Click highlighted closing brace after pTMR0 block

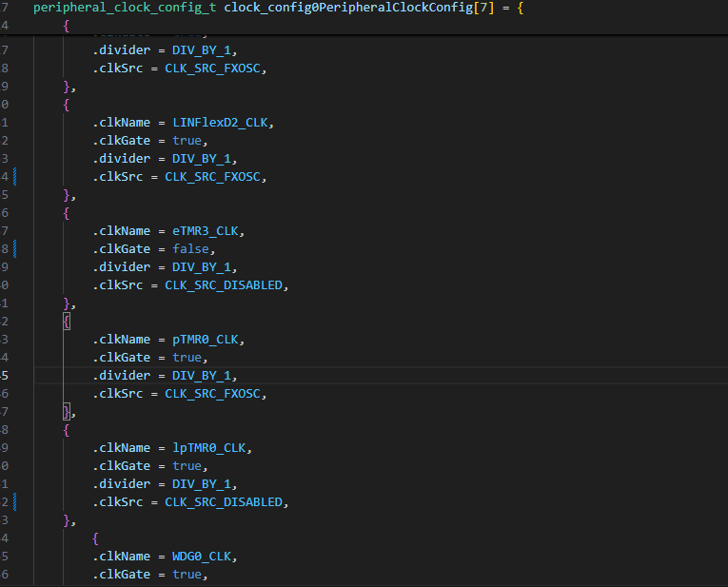[x=67, y=412]
